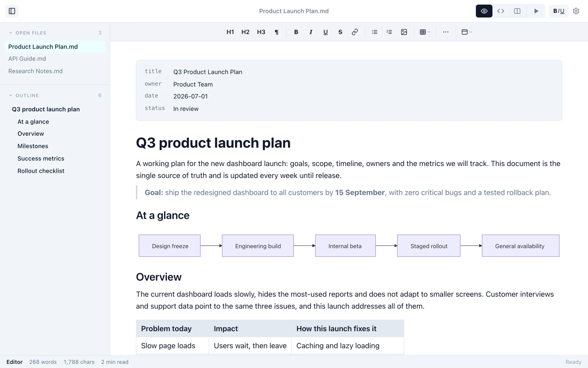The image size is (588, 368).
Task: Set paragraph style with pilcrow icon
Action: tap(276, 32)
